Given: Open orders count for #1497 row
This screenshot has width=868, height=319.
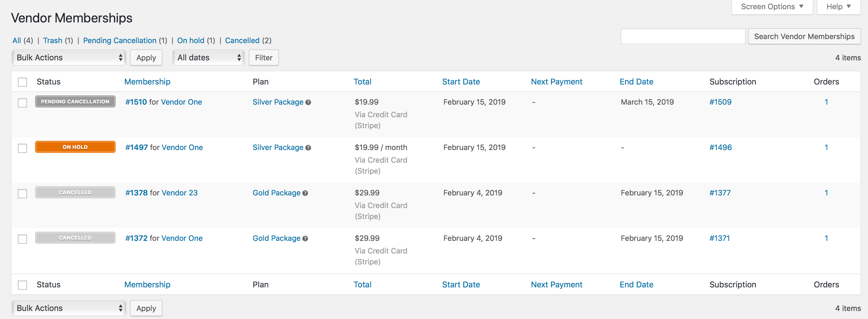Looking at the screenshot, I should 826,147.
